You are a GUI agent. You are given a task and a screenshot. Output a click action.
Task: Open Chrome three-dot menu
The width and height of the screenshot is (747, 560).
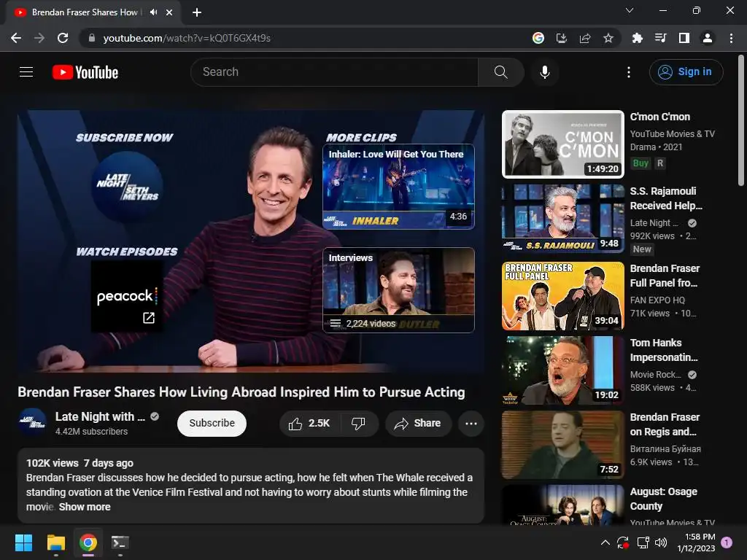coord(731,38)
